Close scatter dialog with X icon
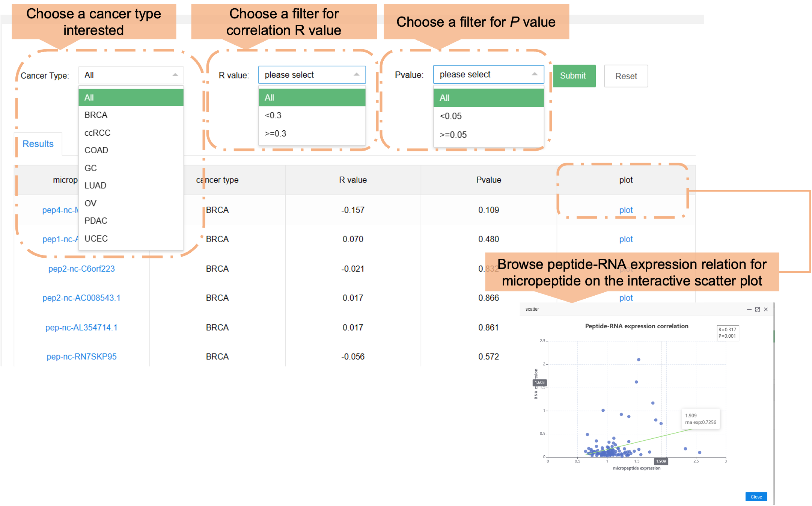This screenshot has height=506, width=812. click(766, 310)
